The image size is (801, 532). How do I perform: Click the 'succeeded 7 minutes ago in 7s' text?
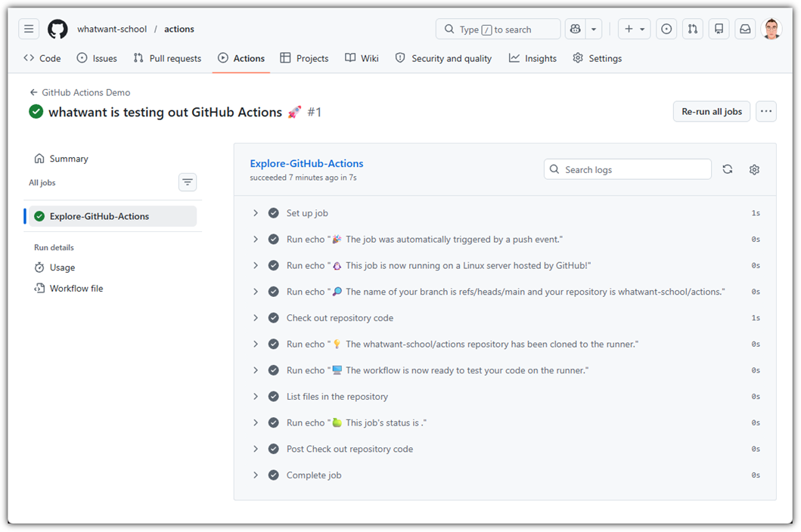(303, 178)
